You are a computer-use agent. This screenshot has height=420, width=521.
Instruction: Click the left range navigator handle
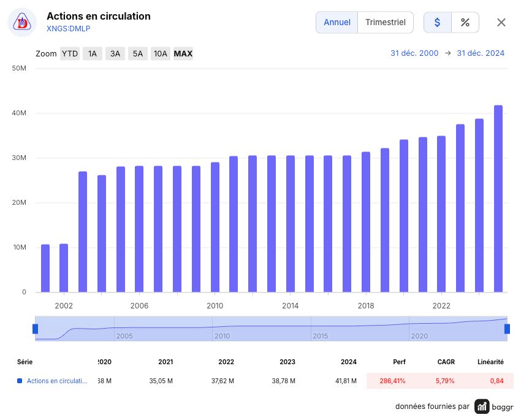pyautogui.click(x=35, y=329)
